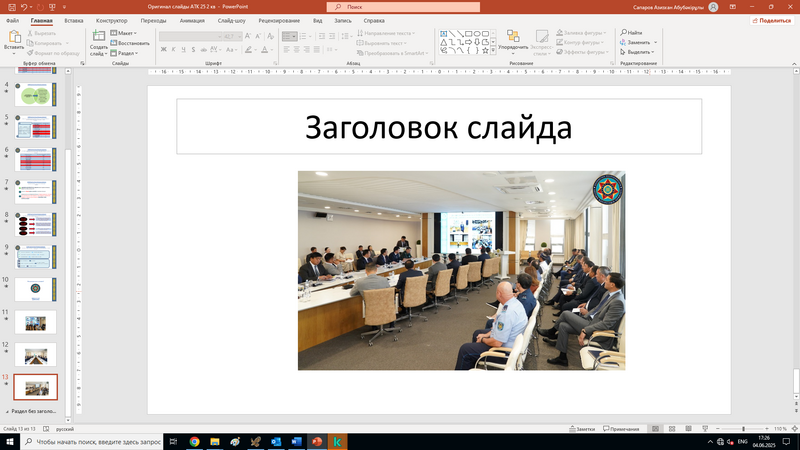This screenshot has width=800, height=450.
Task: Select slide 11 thumbnail in the panel
Action: pyautogui.click(x=35, y=322)
